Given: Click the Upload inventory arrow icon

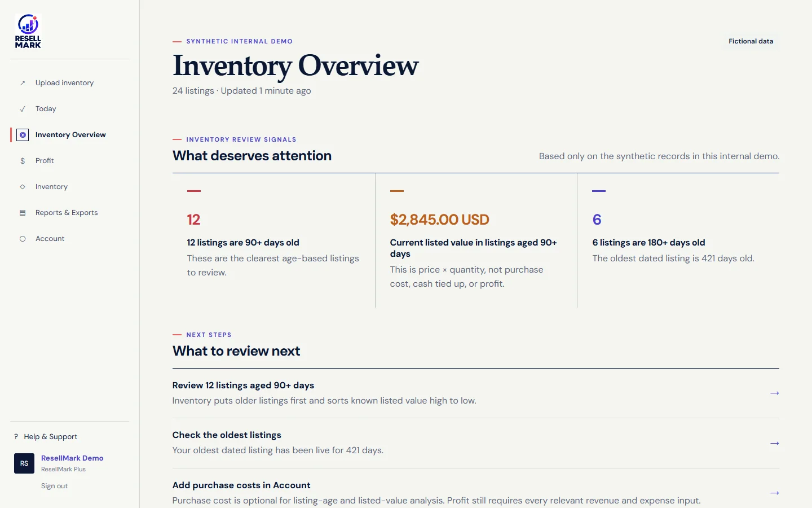Looking at the screenshot, I should click(23, 83).
